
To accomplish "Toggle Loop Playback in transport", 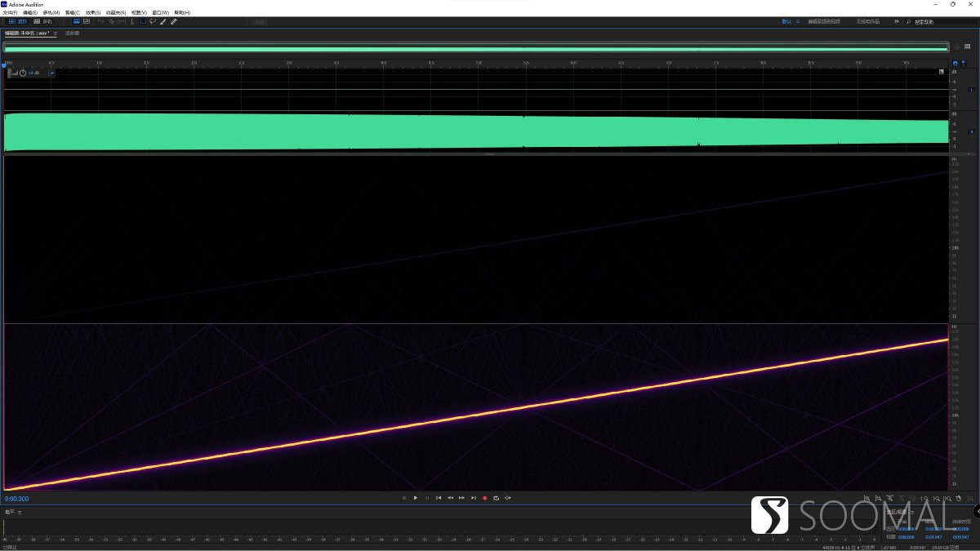I will click(x=496, y=498).
